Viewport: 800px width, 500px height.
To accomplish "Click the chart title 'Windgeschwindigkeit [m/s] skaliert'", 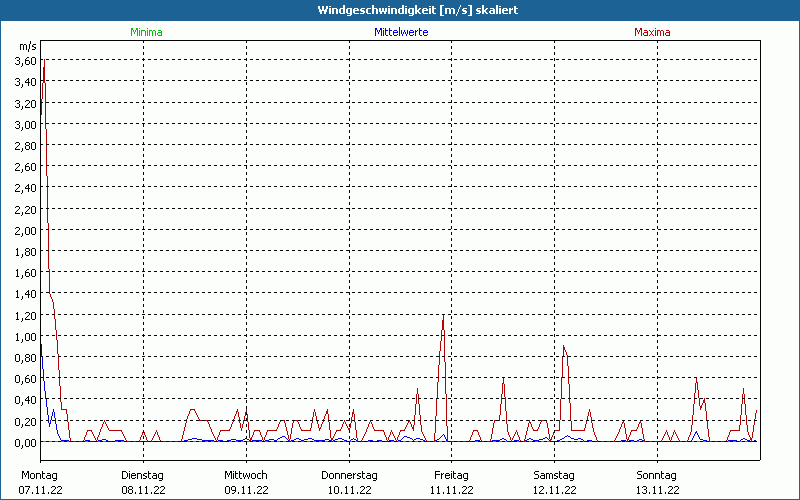I will (417, 10).
